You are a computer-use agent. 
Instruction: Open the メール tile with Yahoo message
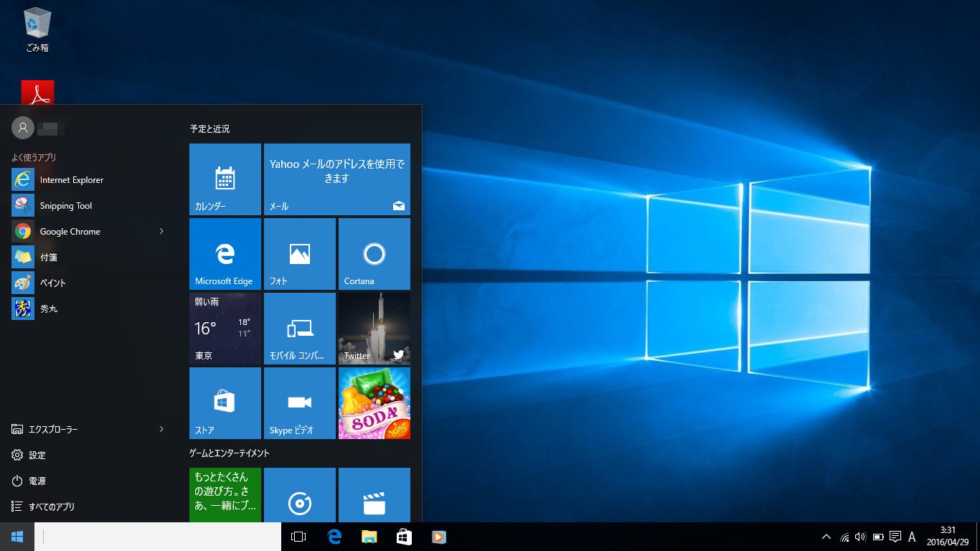[x=337, y=179]
